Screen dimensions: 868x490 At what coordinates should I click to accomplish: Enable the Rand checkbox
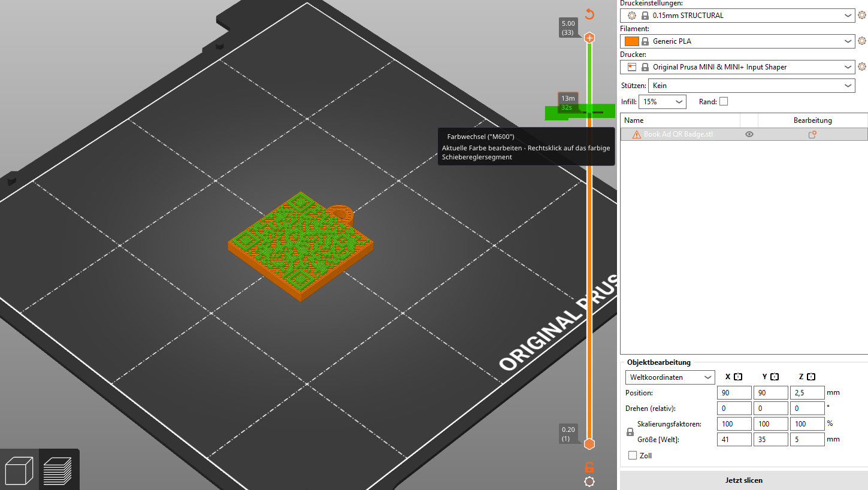pos(724,102)
